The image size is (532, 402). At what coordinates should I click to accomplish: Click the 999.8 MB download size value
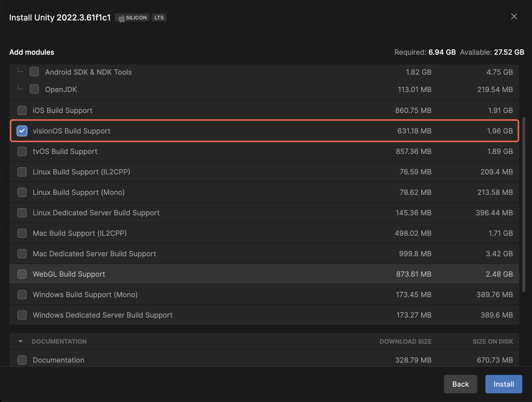415,254
